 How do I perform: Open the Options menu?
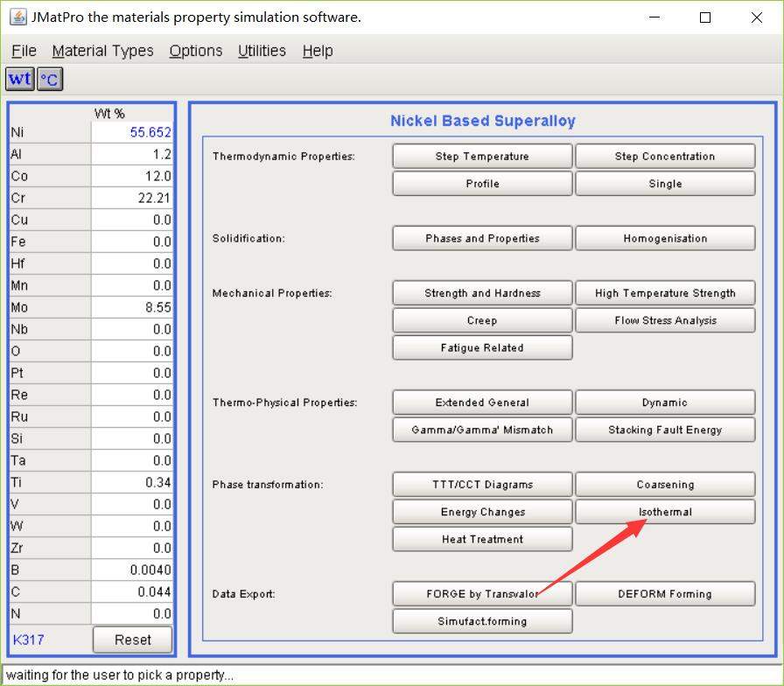pos(195,51)
